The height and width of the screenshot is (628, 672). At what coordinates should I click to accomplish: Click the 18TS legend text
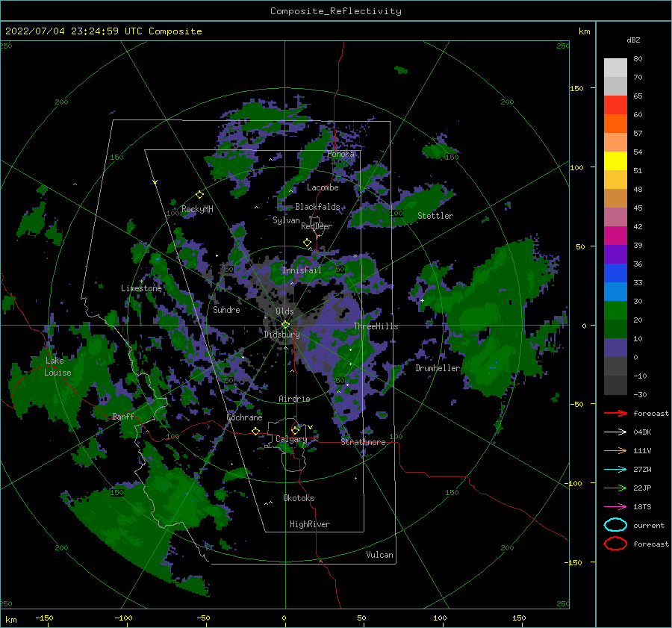(x=642, y=507)
